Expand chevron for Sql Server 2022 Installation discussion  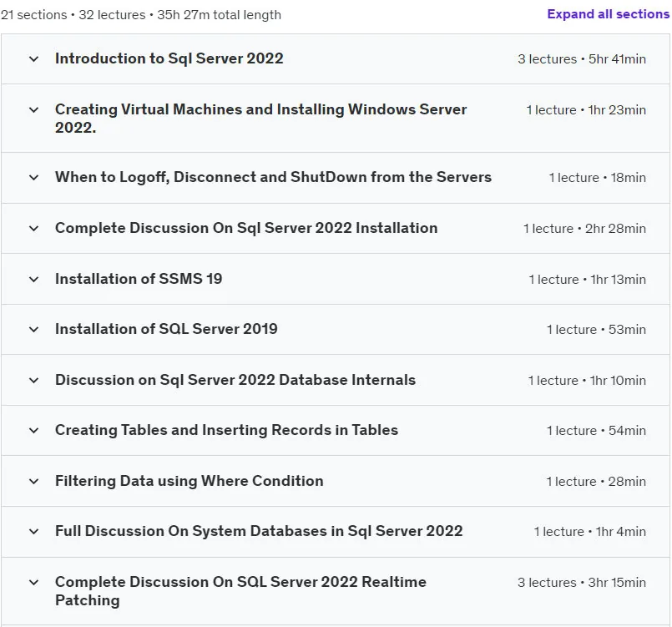34,229
